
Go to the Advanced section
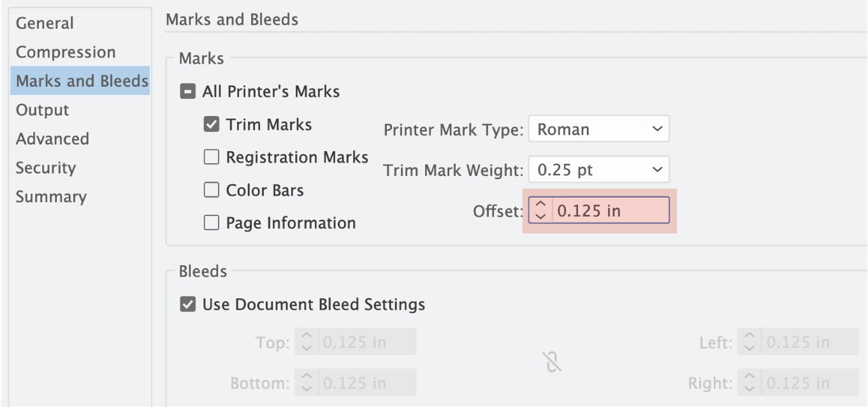52,139
